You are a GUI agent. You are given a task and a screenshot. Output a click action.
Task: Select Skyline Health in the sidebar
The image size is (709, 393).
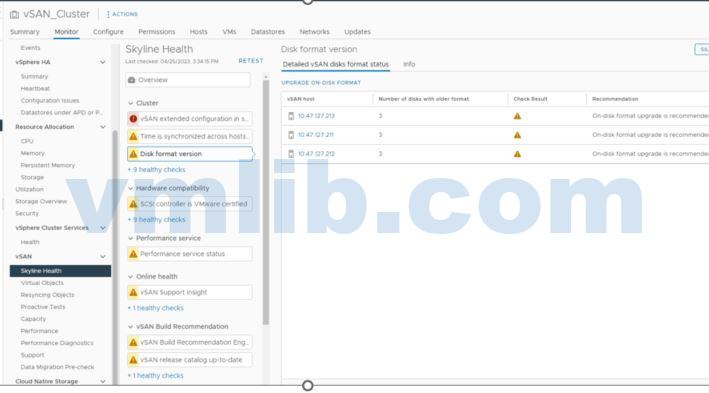(x=60, y=271)
